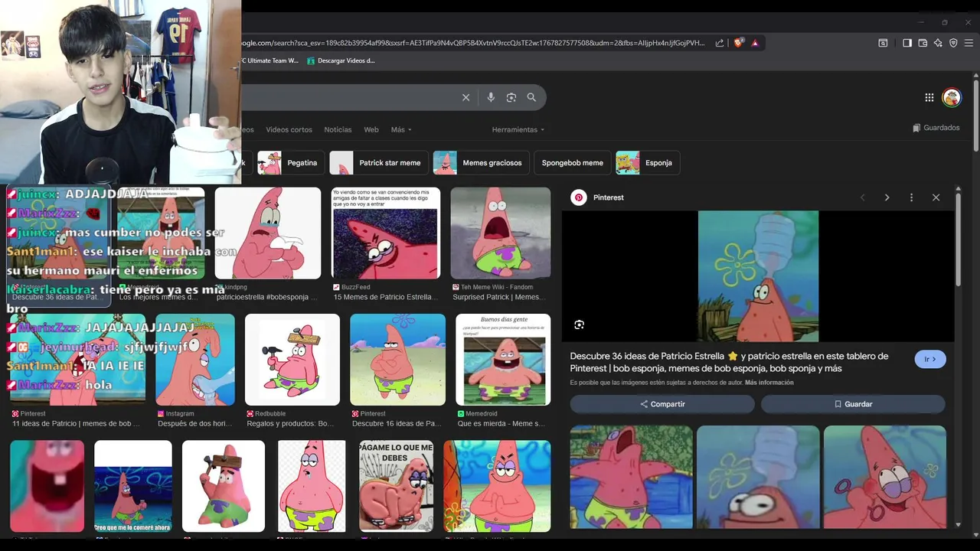
Task: Filter by Memes graciosos chip
Action: (481, 162)
